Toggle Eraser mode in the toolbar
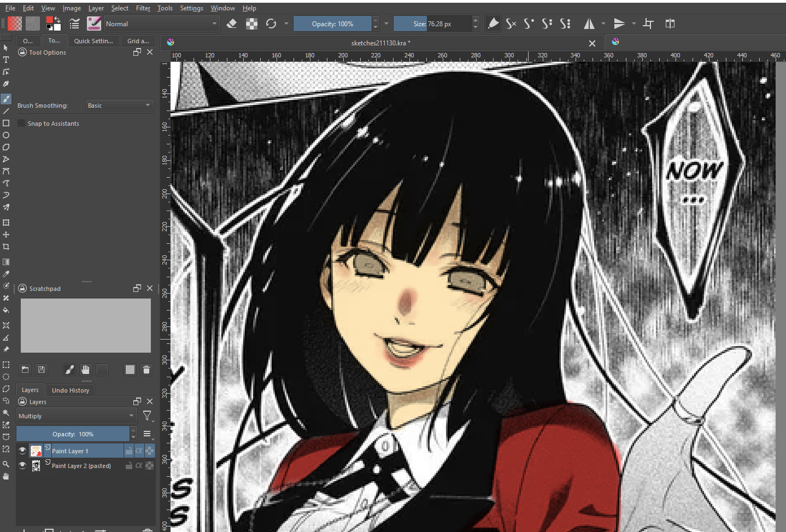This screenshot has width=786, height=532. [232, 24]
